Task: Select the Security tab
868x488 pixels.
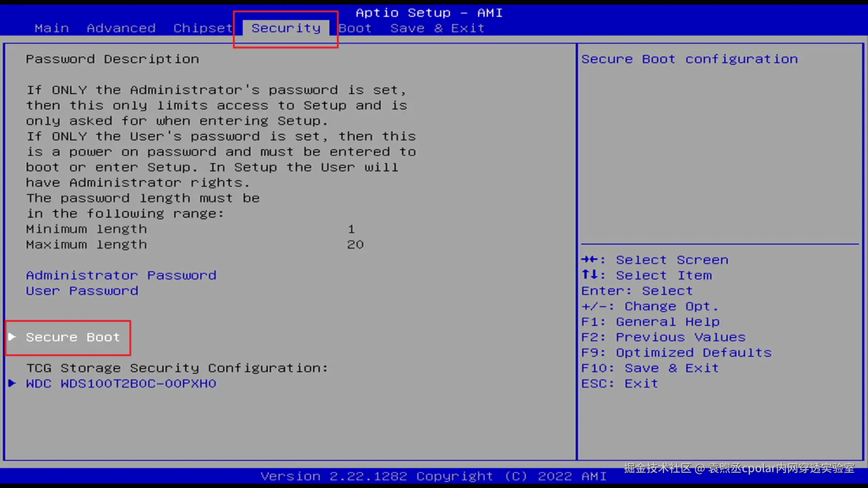Action: coord(286,28)
